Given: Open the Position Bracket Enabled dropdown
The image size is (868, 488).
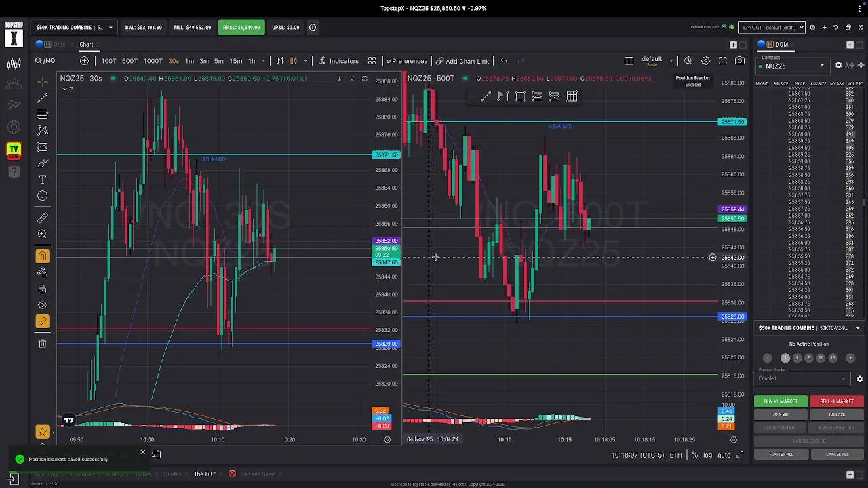Looking at the screenshot, I should [803, 378].
